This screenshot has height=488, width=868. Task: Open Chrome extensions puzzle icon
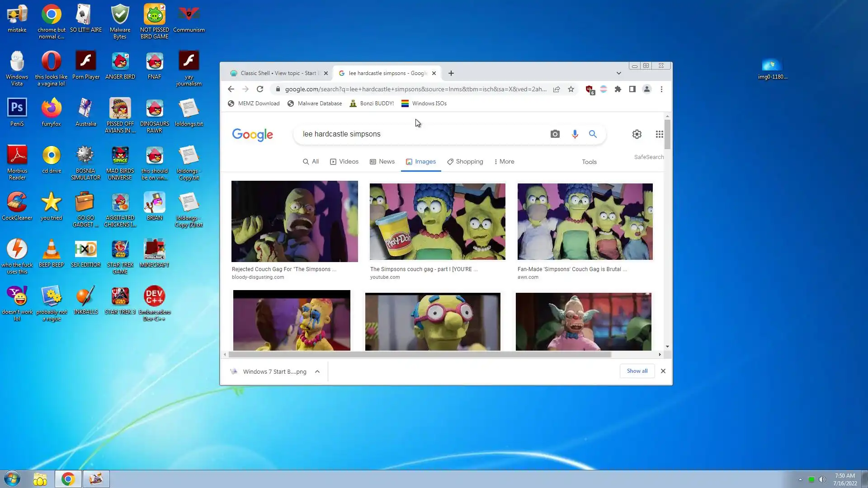click(x=618, y=89)
